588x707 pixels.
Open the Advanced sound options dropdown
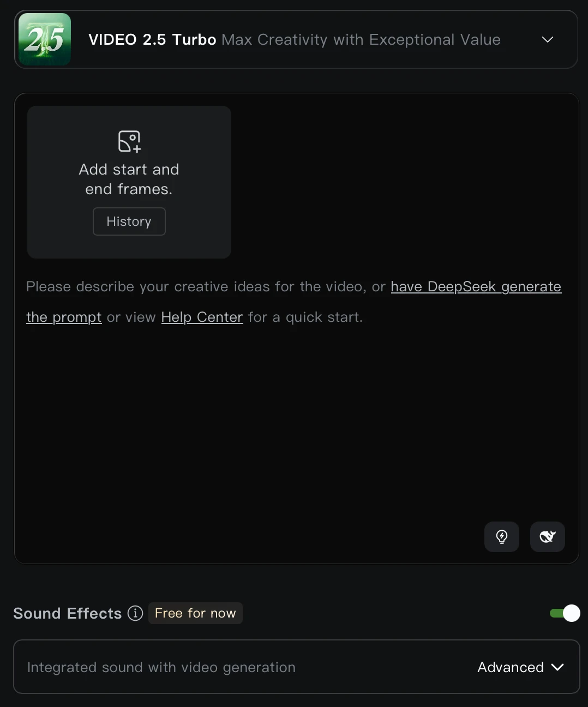pyautogui.click(x=520, y=667)
